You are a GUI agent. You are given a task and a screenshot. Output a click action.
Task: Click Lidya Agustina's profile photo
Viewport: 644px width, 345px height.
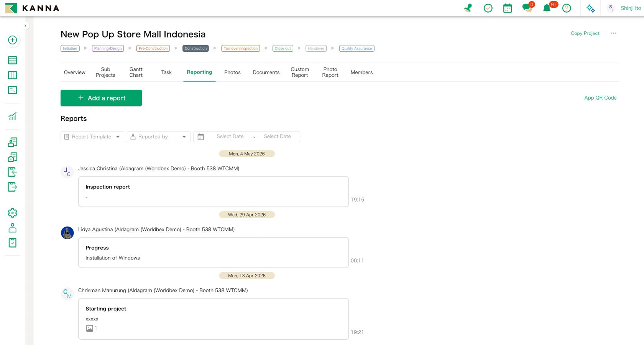point(67,233)
